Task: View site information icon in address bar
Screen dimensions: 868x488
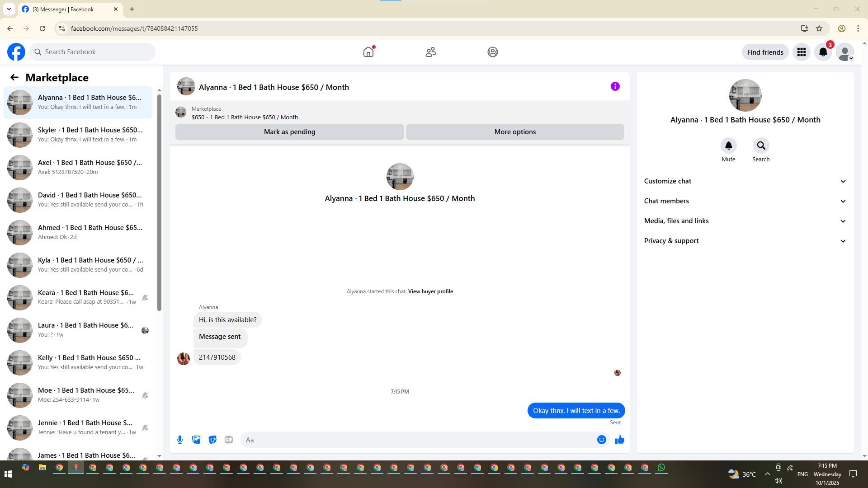Action: pyautogui.click(x=62, y=28)
